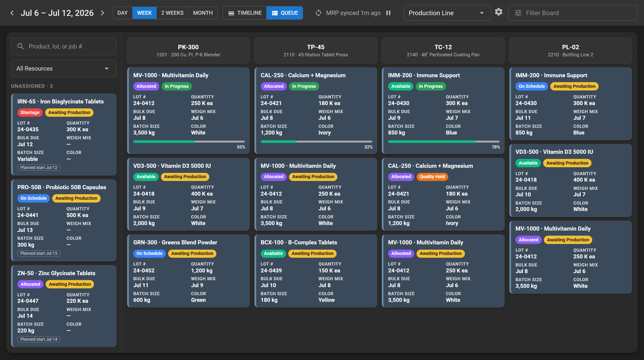Show the Queue layout

click(x=285, y=13)
